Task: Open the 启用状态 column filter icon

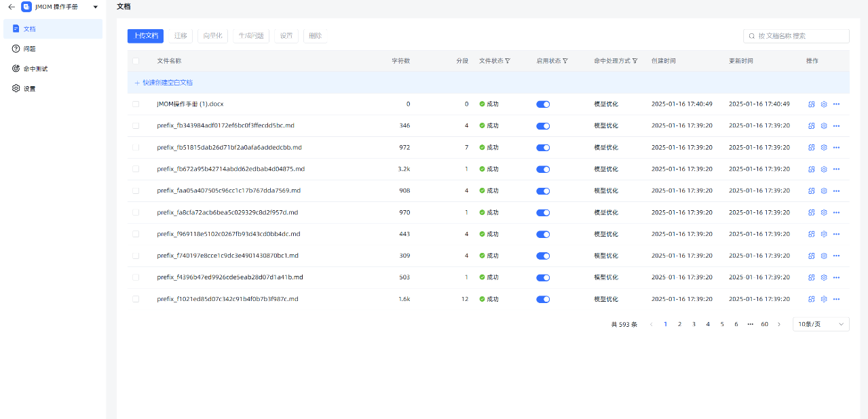Action: pos(565,61)
